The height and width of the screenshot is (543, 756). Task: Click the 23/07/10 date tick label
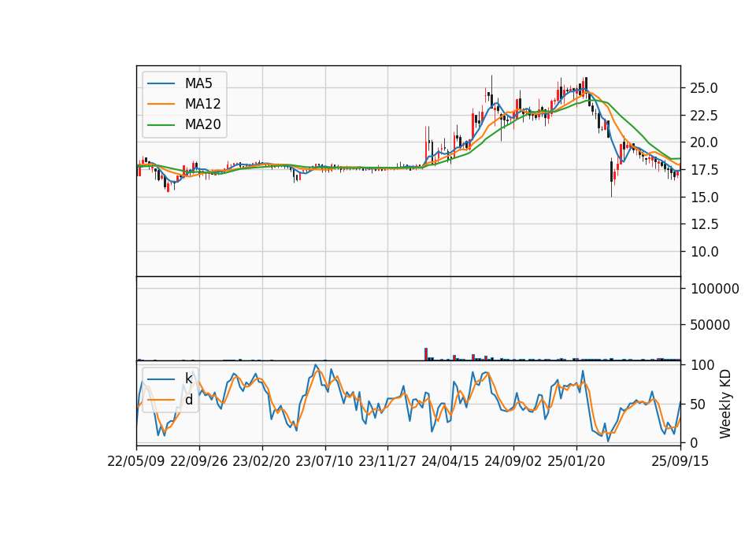pos(324,461)
